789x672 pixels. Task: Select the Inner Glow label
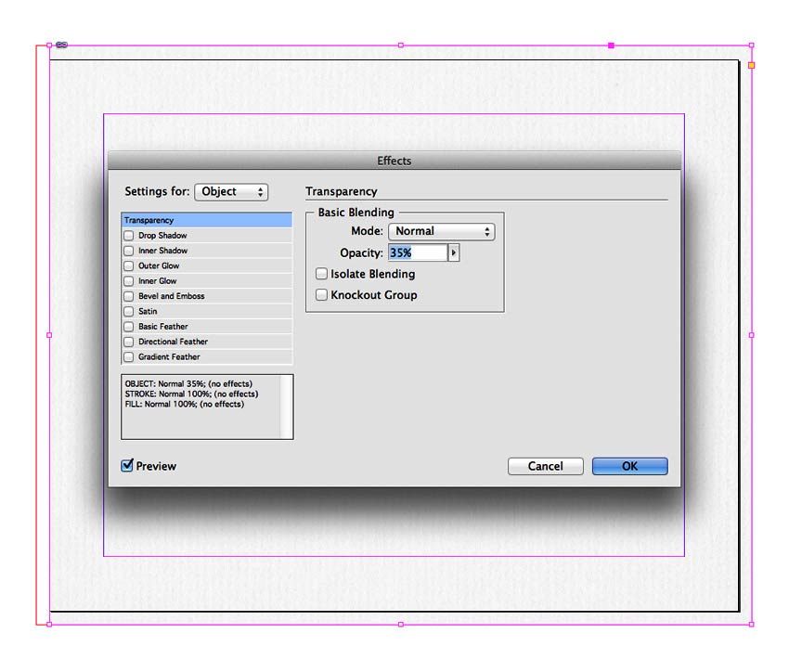(x=158, y=280)
